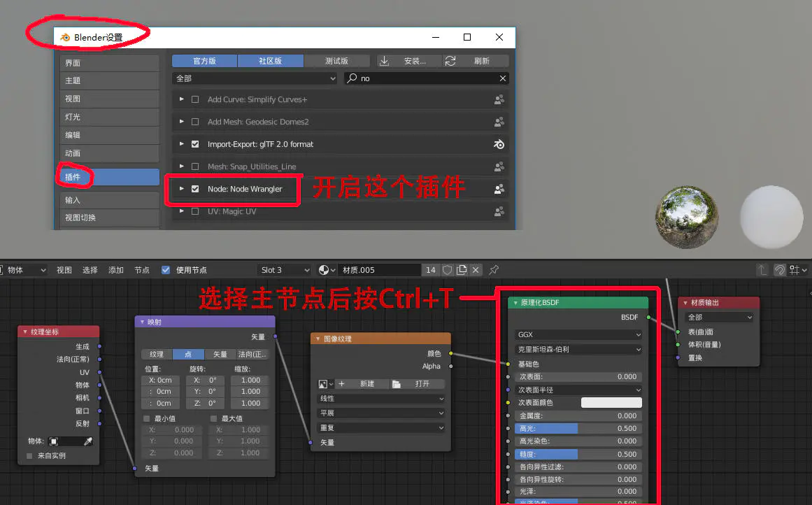Click community icon on Magic UV row
Image resolution: width=812 pixels, height=505 pixels.
(x=499, y=211)
